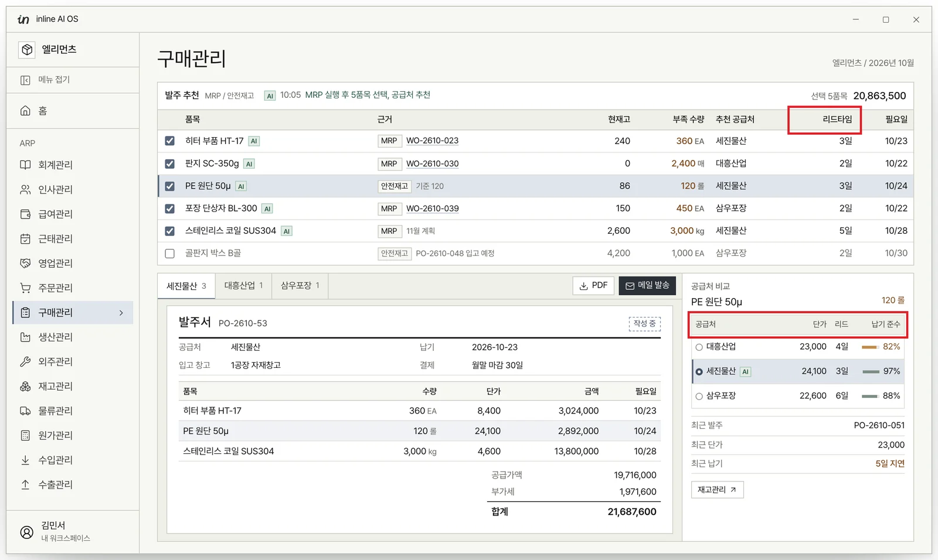The height and width of the screenshot is (560, 938).
Task: Click 리드타임 column header
Action: pyautogui.click(x=837, y=119)
